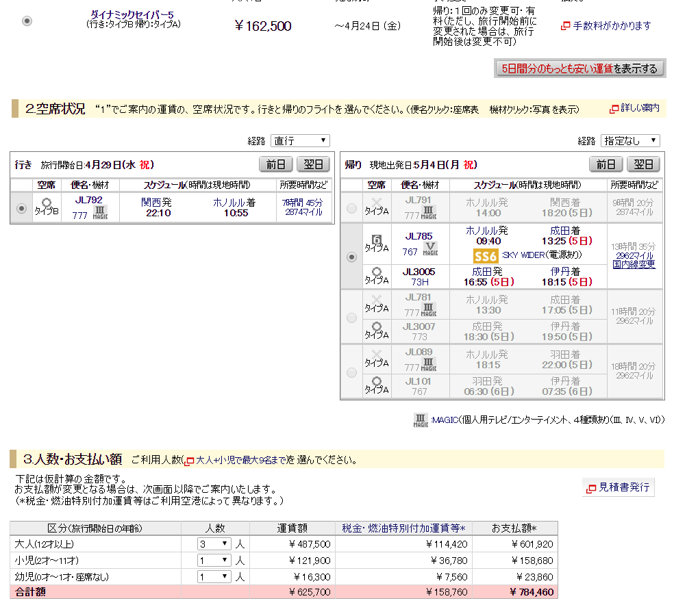
Task: Open the 幼児 passenger count dropdown
Action: click(x=214, y=576)
